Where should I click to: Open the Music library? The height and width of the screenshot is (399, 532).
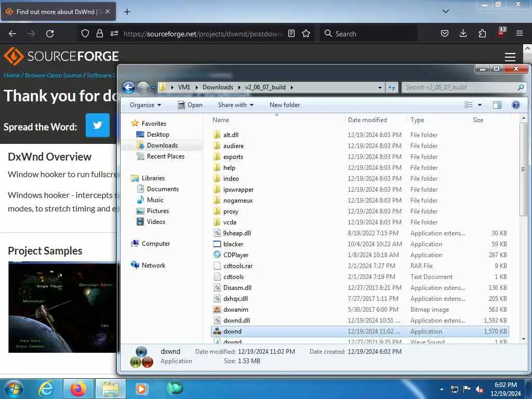(155, 200)
